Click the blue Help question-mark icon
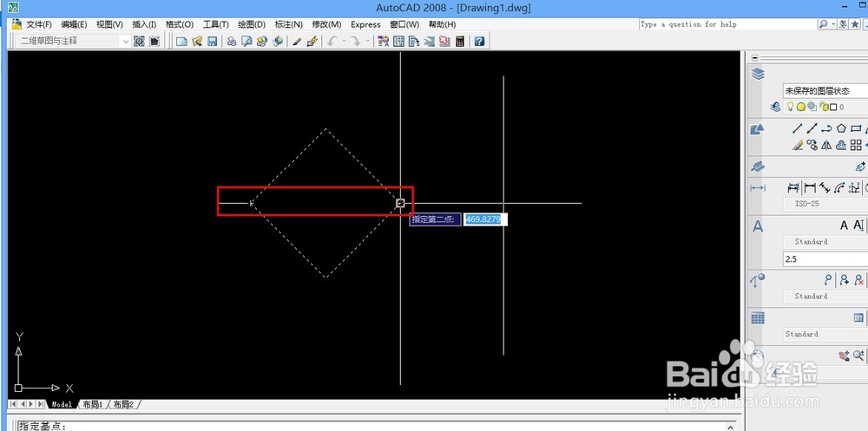Screen dimensions: 868x431 pyautogui.click(x=479, y=41)
